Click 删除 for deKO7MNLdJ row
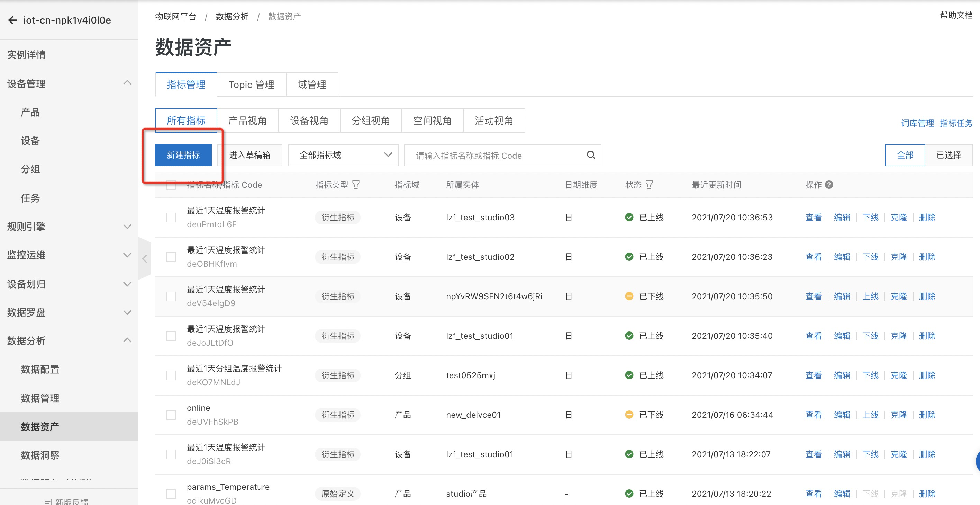This screenshot has height=505, width=980. pyautogui.click(x=927, y=375)
